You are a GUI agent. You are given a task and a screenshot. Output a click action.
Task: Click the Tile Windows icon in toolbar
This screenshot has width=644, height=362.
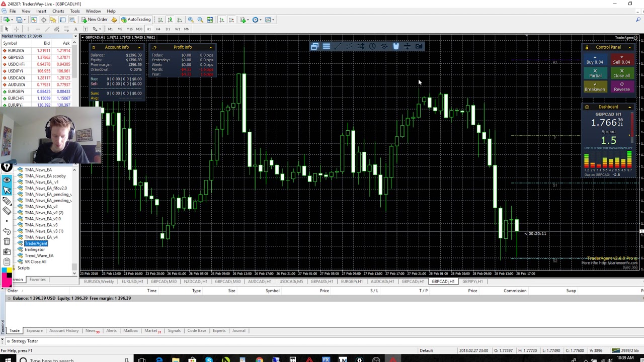pyautogui.click(x=210, y=20)
